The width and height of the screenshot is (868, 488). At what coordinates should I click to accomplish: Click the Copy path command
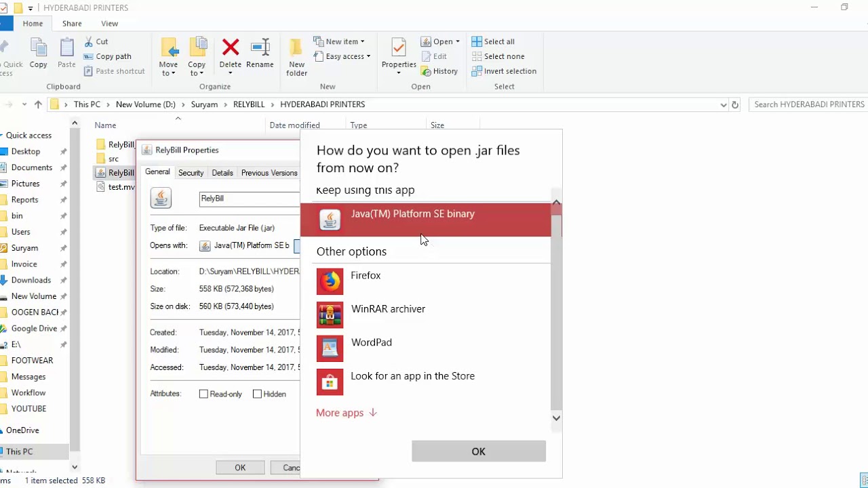click(107, 56)
